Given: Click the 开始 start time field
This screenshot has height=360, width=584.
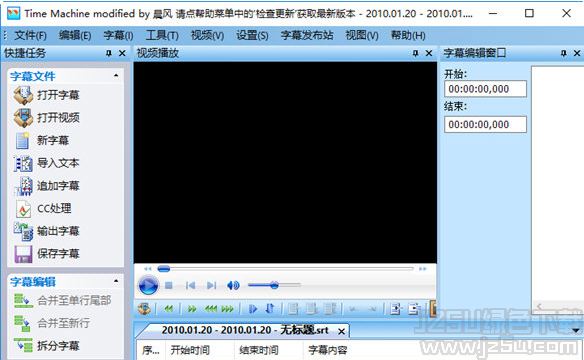Looking at the screenshot, I should pyautogui.click(x=485, y=89).
